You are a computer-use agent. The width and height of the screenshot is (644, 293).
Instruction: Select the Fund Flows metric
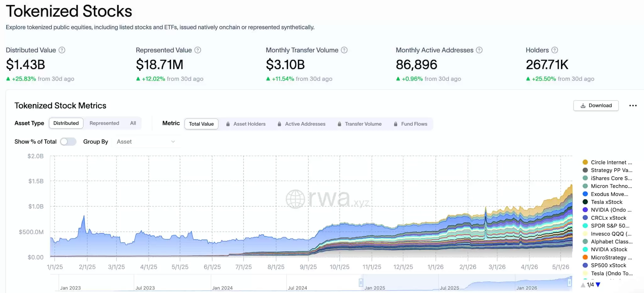click(x=410, y=124)
